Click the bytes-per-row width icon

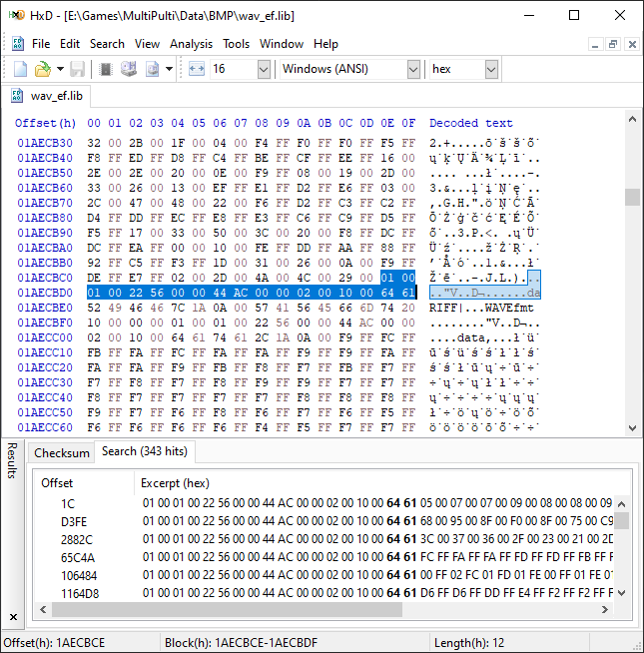coord(197,69)
